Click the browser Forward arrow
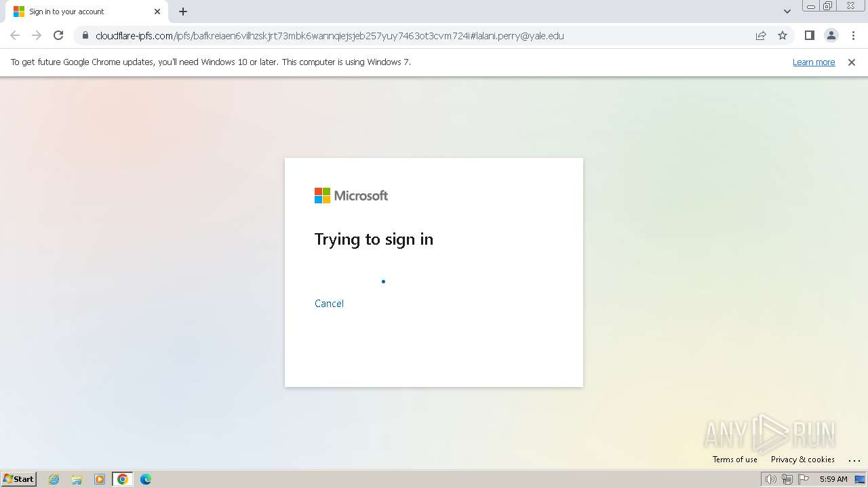The image size is (868, 488). 37,36
